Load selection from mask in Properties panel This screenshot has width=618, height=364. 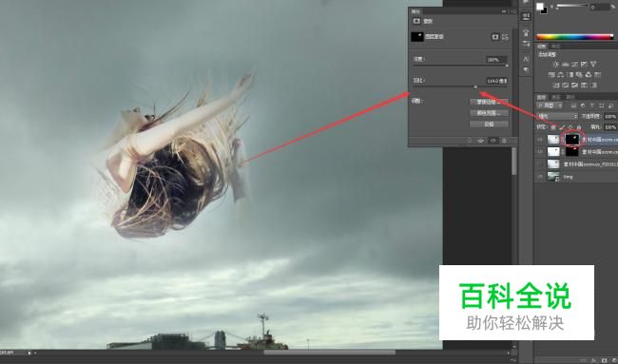(469, 141)
